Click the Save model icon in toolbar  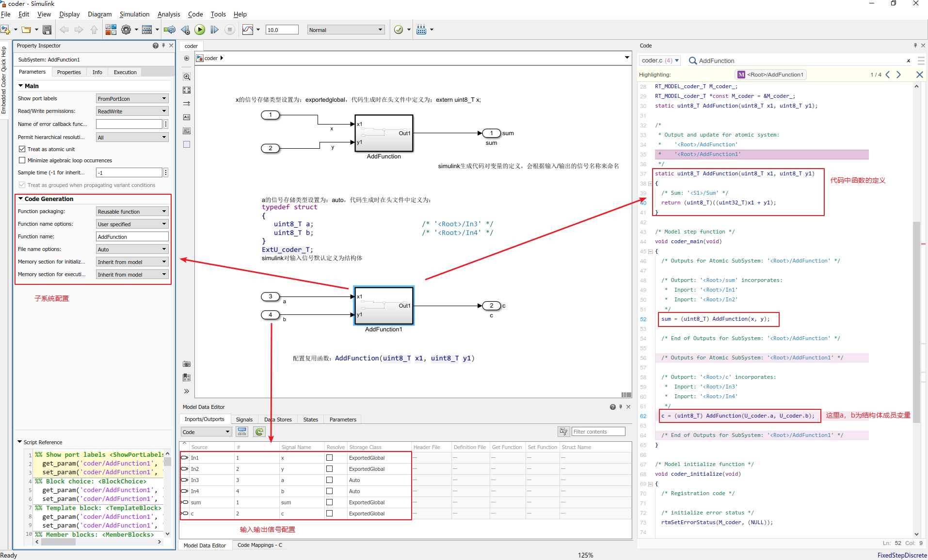[47, 30]
